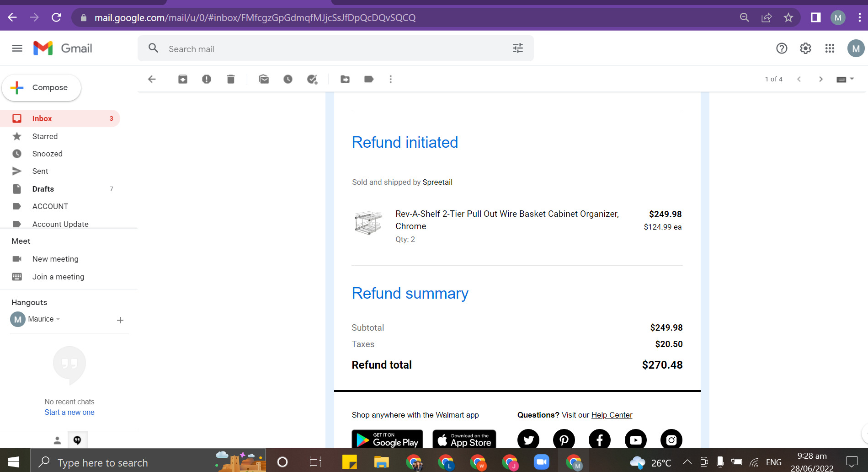Open Chrome three-dot menu
Viewport: 868px width, 472px height.
(x=859, y=17)
